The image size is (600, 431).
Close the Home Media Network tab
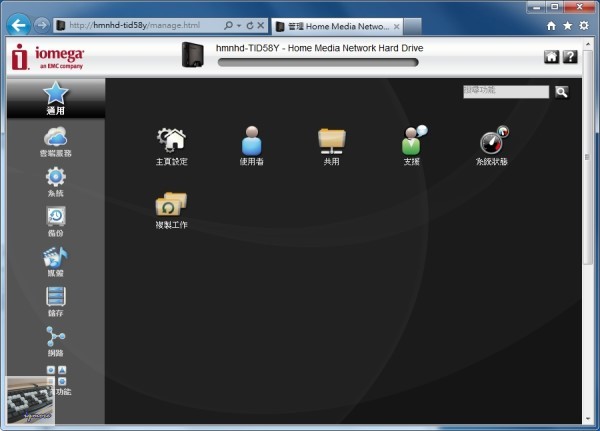397,26
